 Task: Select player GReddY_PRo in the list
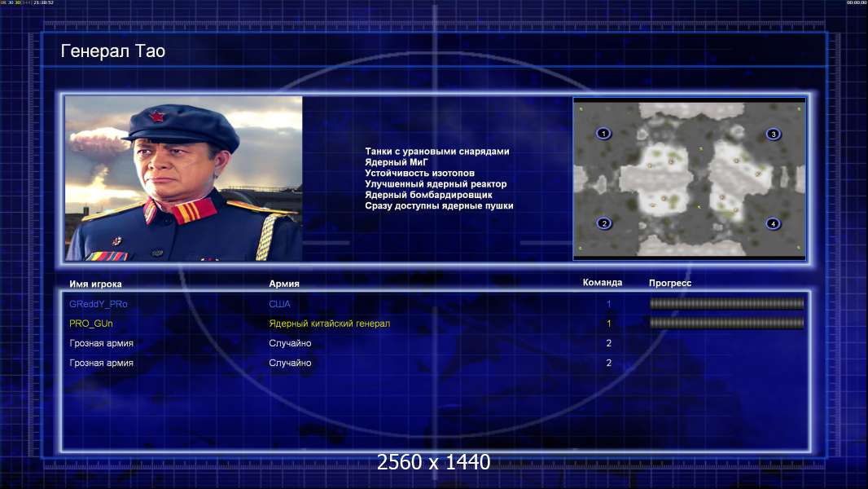[x=98, y=304]
